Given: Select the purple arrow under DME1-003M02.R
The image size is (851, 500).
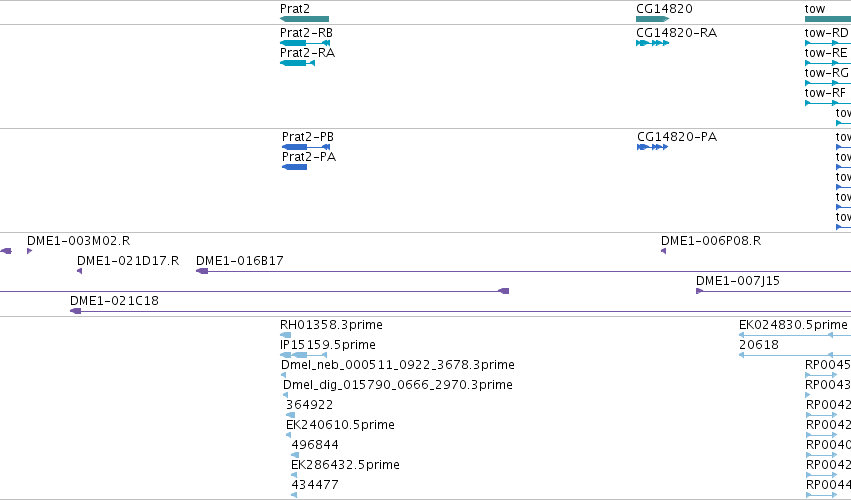Looking at the screenshot, I should [29, 251].
